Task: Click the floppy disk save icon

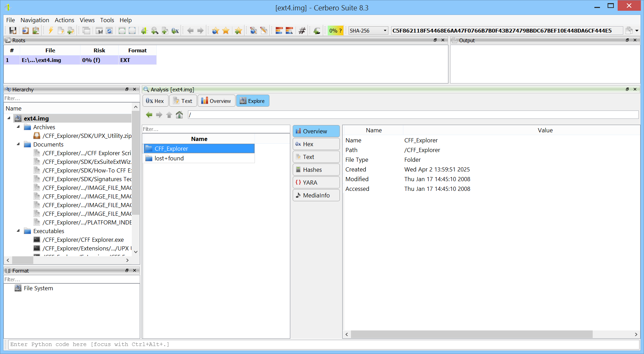Action: 13,30
